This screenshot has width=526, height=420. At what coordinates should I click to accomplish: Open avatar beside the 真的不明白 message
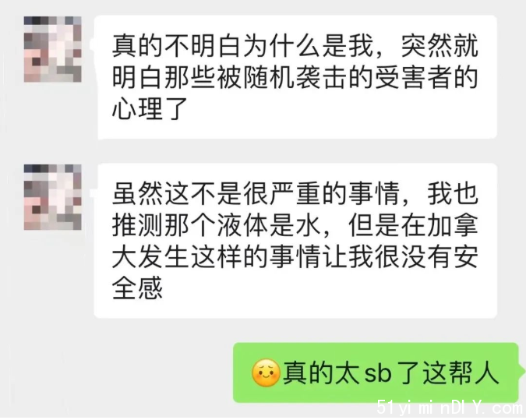[x=53, y=49]
